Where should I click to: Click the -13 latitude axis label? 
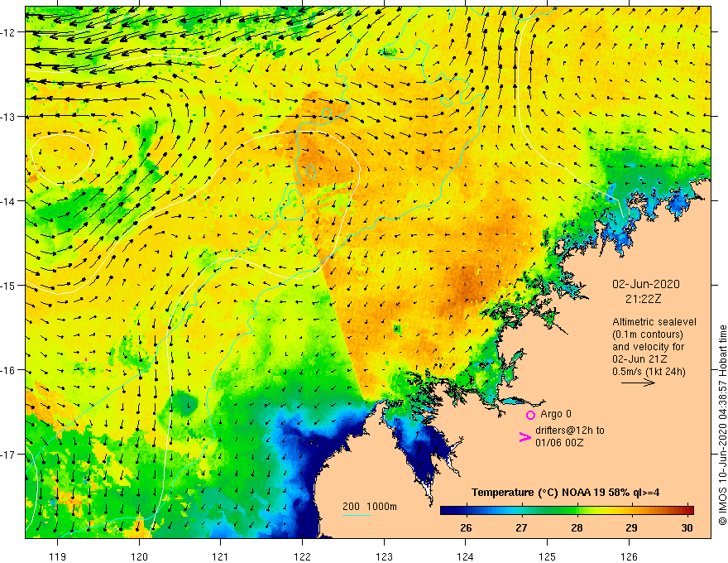(x=9, y=117)
